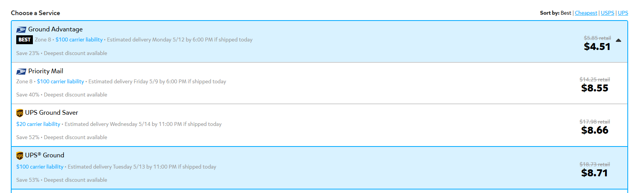The width and height of the screenshot is (644, 193).
Task: Filter services by UPS
Action: (623, 13)
